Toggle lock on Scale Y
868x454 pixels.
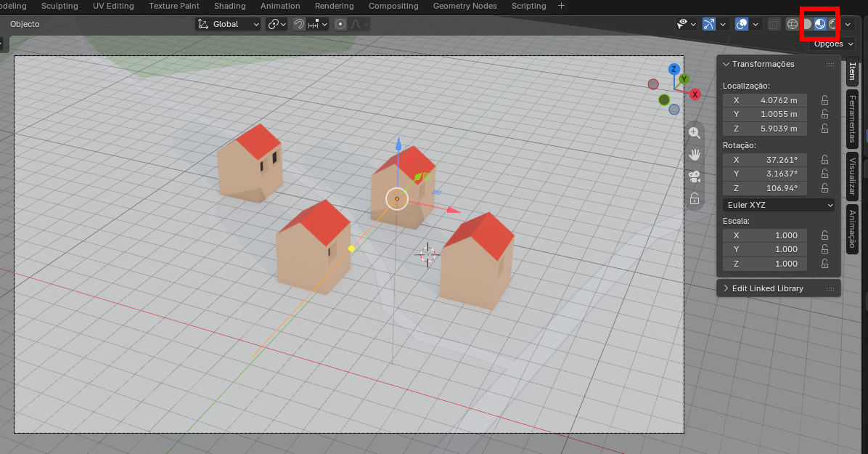point(824,249)
